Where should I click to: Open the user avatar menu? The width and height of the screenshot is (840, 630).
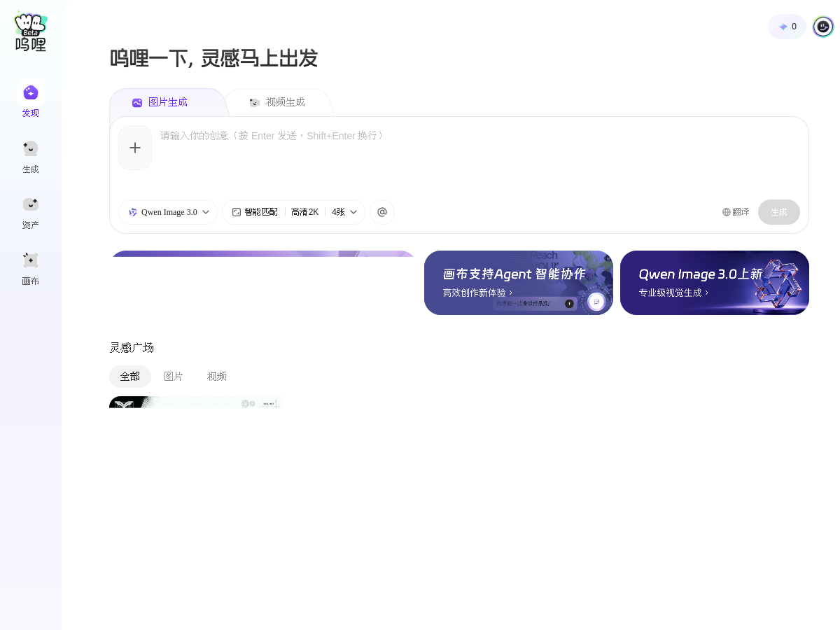click(x=823, y=27)
